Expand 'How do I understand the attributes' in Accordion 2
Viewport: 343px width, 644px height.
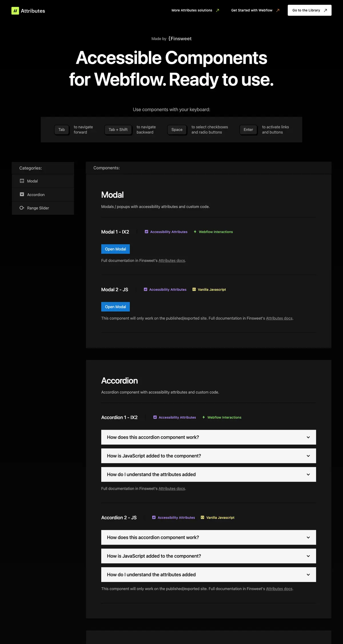(x=209, y=575)
